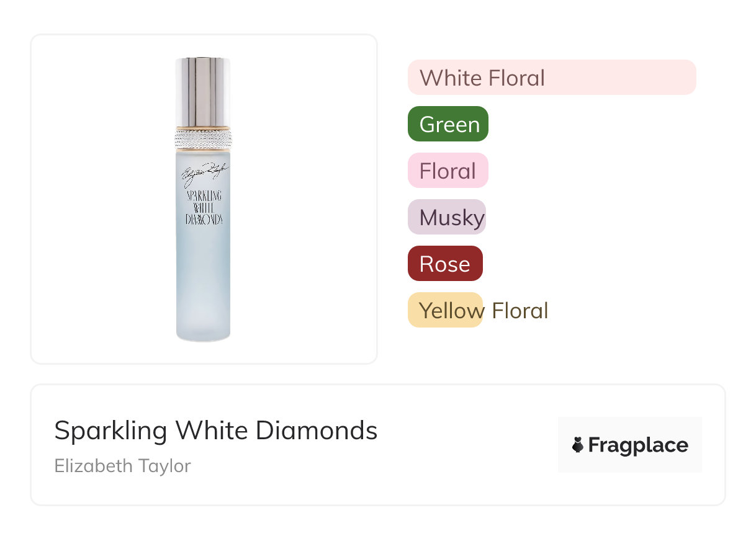756x536 pixels.
Task: Click the silver cap of the perfume bottle
Action: coord(203,92)
